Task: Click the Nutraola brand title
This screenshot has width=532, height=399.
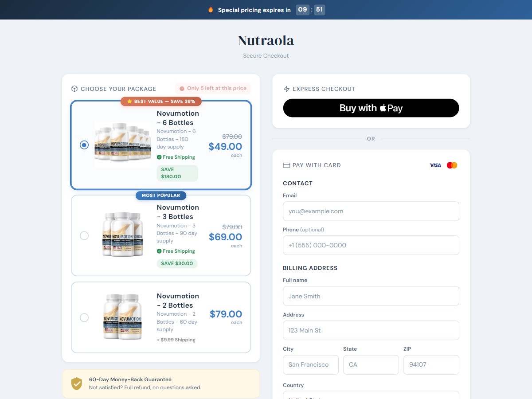Action: pos(266,41)
